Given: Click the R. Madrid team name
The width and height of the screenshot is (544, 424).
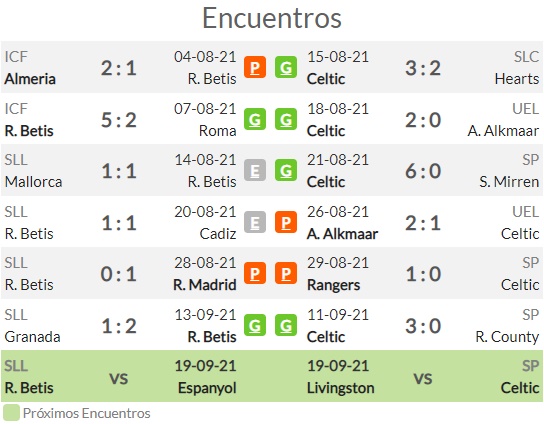Looking at the screenshot, I should point(205,285).
